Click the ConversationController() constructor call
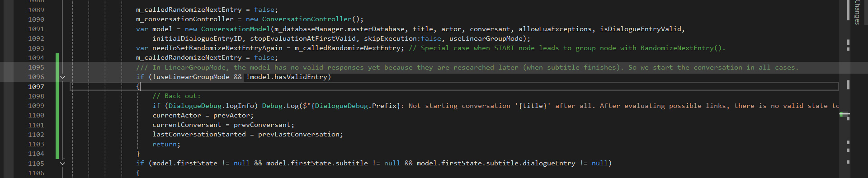 [311, 19]
